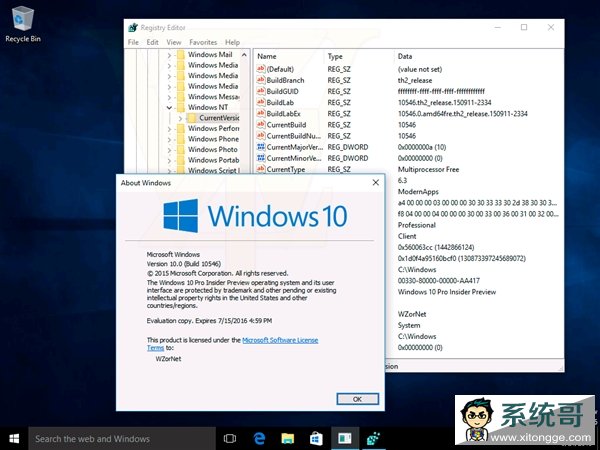Expand the Windows Photo key
The image size is (600, 450).
point(169,150)
